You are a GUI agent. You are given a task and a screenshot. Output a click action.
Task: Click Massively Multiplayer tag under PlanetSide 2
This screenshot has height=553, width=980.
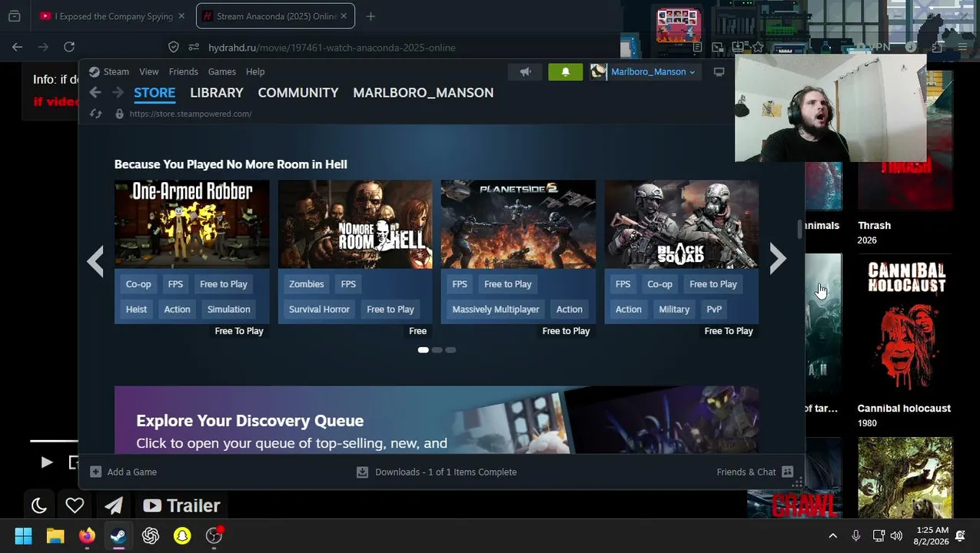496,309
